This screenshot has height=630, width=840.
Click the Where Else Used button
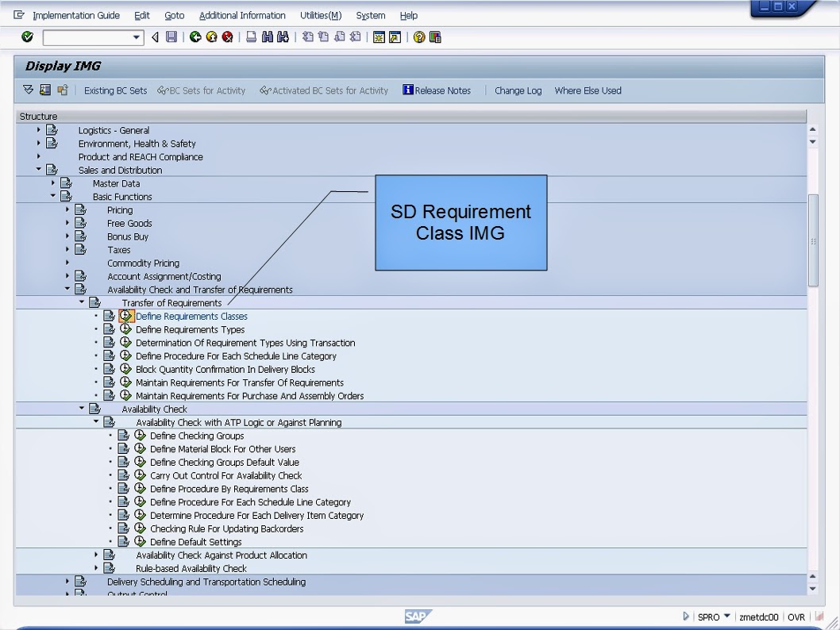[x=588, y=90]
